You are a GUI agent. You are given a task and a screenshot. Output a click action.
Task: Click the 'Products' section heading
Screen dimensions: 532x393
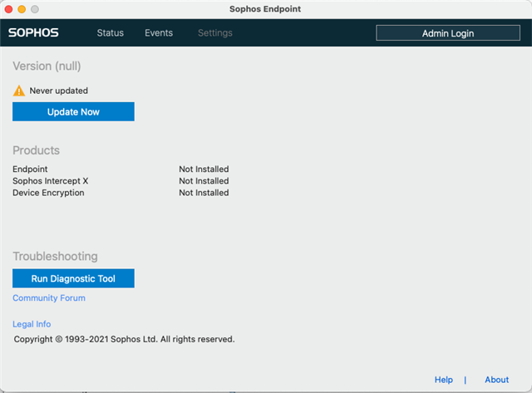36,150
